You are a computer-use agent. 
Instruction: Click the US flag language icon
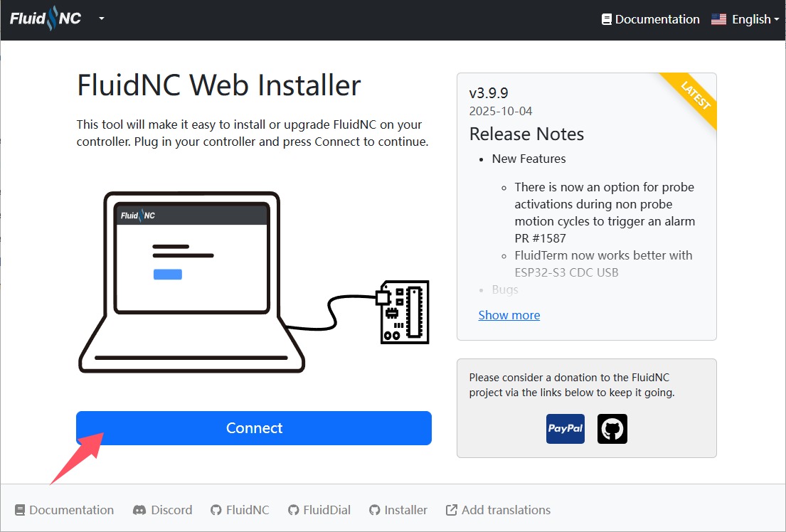click(718, 19)
